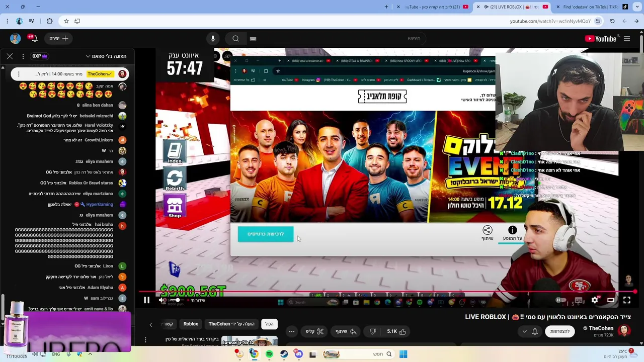Image resolution: width=644 pixels, height=362 pixels.
Task: Open the create (יצירה) button
Action: [x=58, y=38]
